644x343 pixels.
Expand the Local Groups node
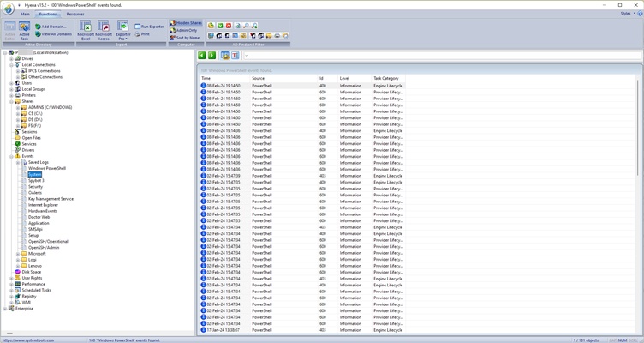click(11, 89)
